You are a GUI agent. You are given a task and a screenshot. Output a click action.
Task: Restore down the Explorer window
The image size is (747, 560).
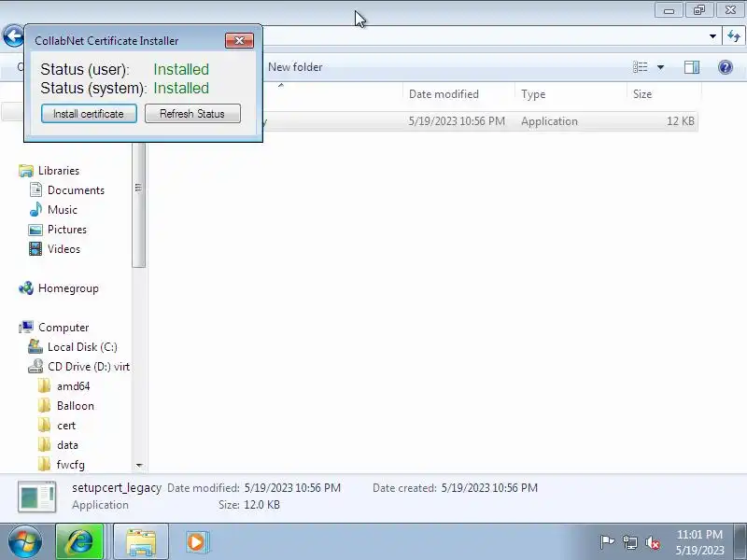pos(698,10)
